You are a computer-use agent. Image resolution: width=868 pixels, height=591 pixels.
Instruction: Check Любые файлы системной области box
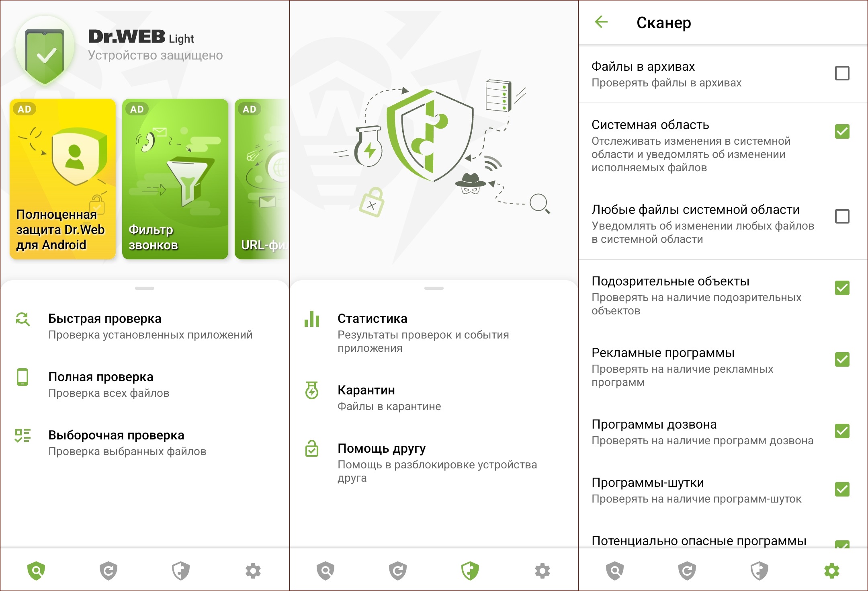tap(842, 216)
